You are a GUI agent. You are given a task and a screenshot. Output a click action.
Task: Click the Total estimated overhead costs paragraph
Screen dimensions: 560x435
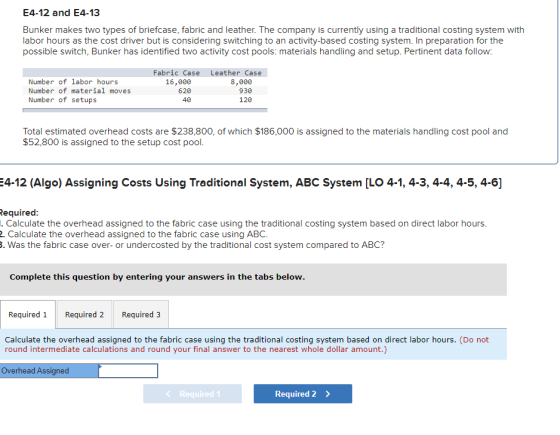265,137
